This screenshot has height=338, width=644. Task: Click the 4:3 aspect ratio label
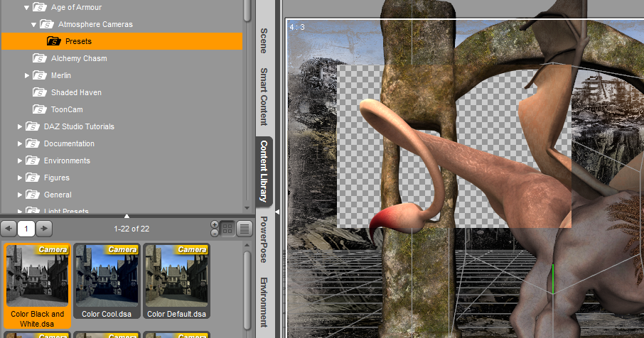coord(297,27)
